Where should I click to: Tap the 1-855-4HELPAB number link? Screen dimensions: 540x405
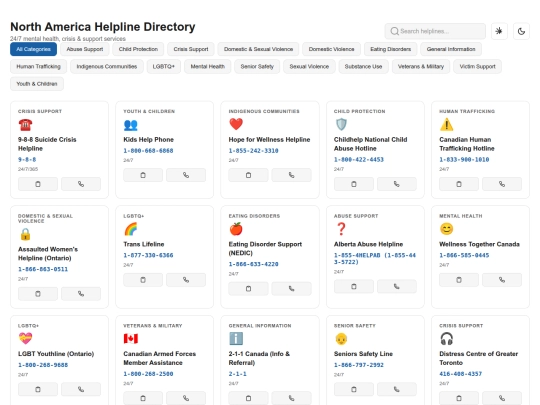tap(375, 259)
